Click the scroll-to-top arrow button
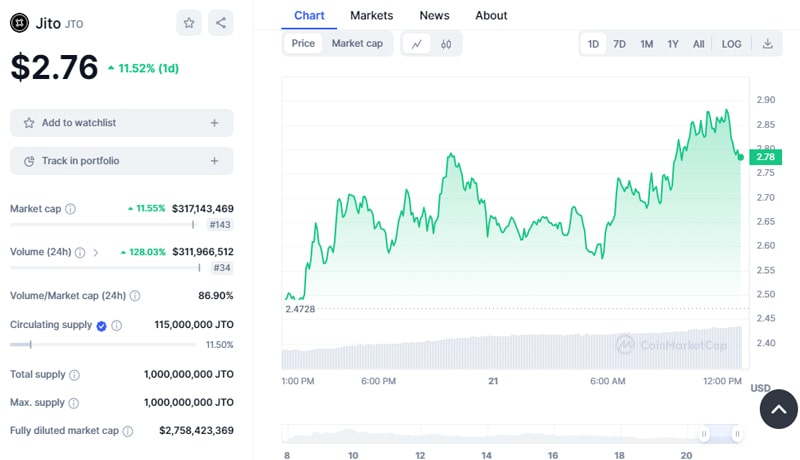Viewport: 800px width, 460px height. [779, 409]
